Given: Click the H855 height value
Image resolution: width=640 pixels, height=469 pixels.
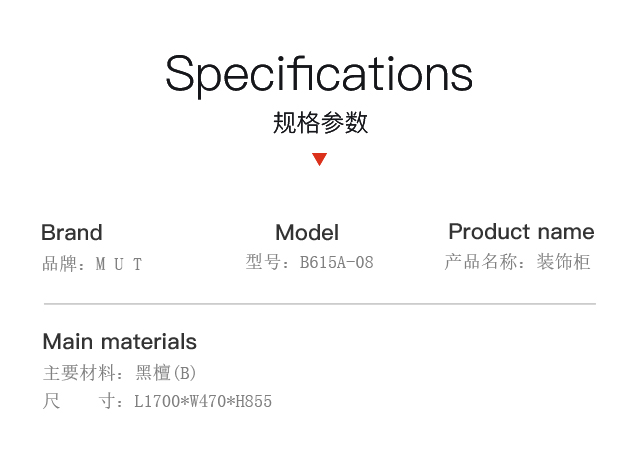Looking at the screenshot, I should coord(254,401).
